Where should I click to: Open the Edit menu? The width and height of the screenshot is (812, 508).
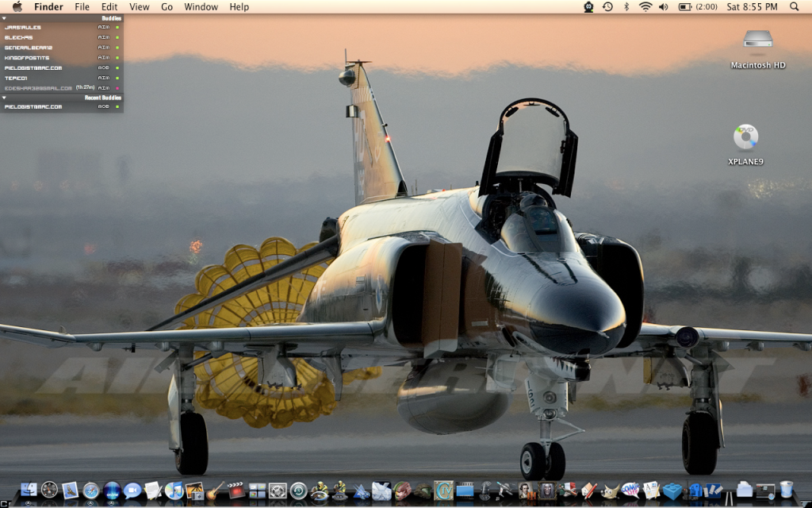(x=109, y=6)
